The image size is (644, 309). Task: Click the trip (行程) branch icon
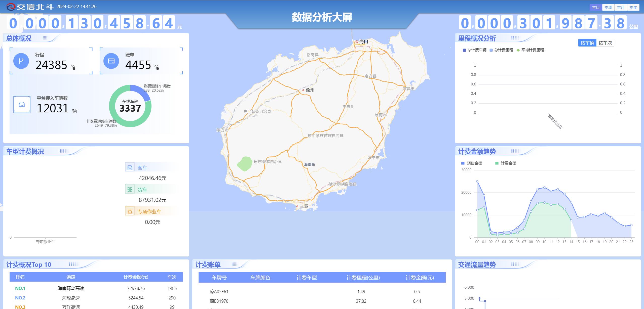click(21, 61)
